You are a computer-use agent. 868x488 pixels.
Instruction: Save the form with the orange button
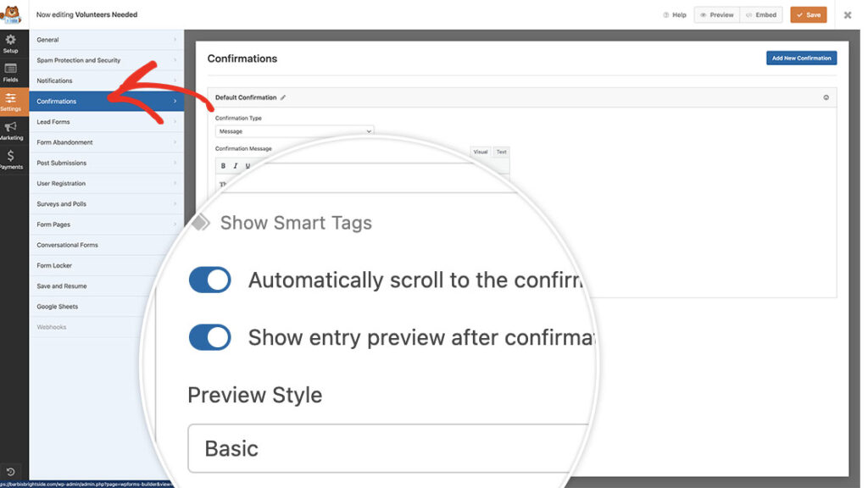[807, 14]
